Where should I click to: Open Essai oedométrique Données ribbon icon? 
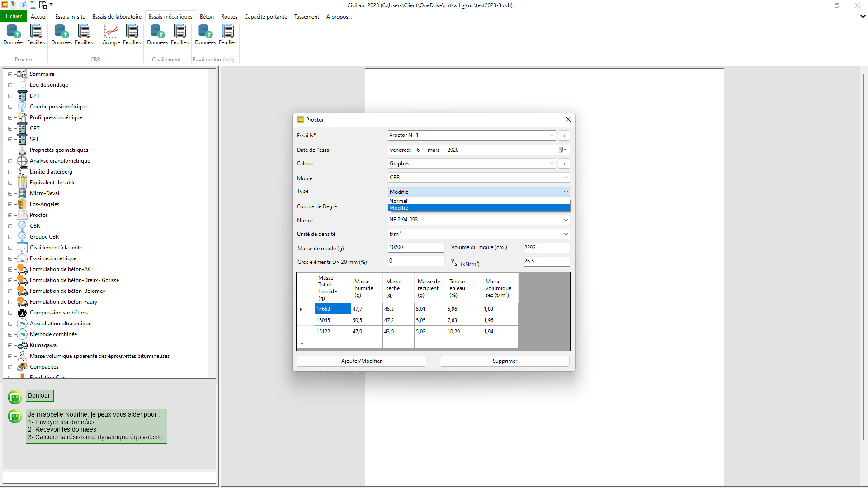[x=205, y=35]
